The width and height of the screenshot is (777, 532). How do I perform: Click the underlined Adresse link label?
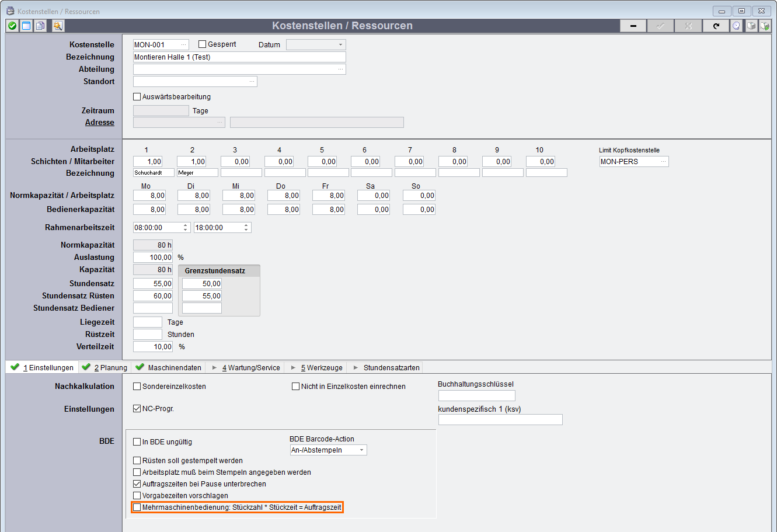100,123
